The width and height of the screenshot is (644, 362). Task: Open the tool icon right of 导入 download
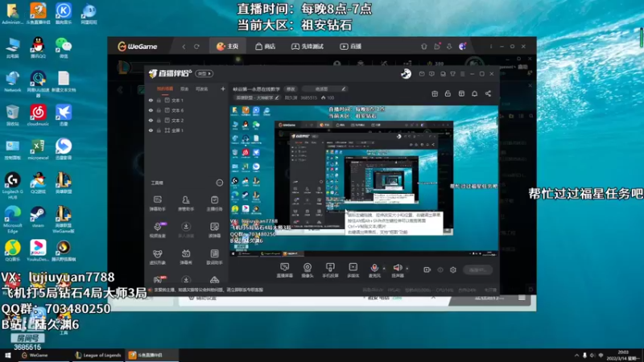click(214, 229)
